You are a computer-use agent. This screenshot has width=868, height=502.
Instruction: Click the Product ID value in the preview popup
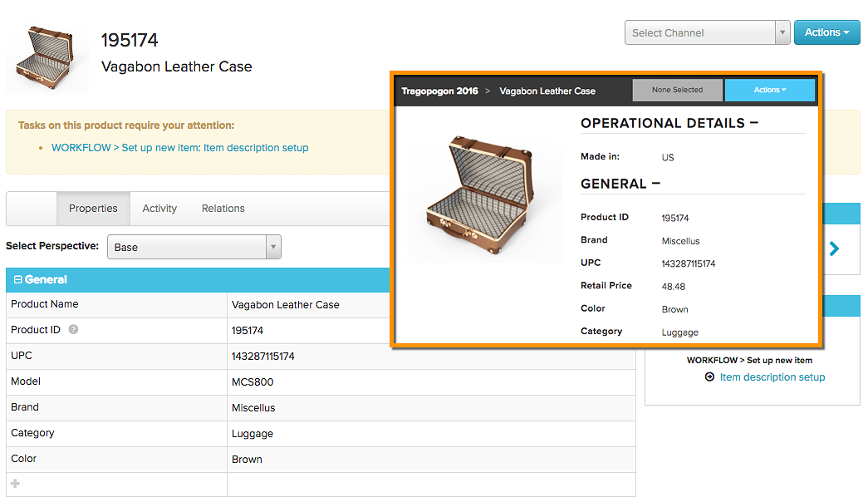click(x=674, y=219)
